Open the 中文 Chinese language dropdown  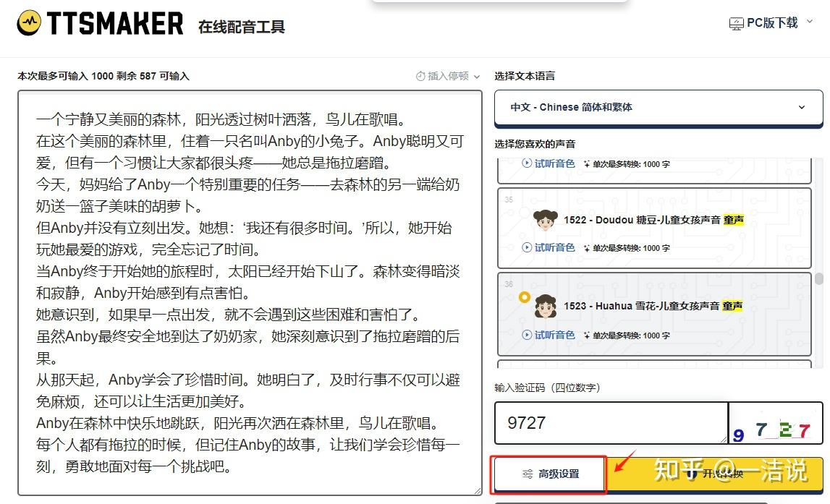click(658, 107)
